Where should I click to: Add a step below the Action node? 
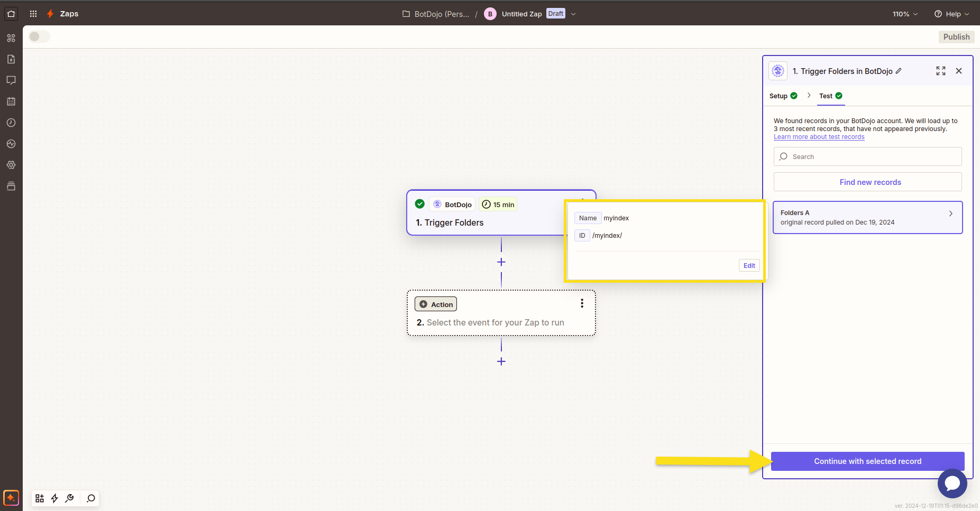pos(501,361)
